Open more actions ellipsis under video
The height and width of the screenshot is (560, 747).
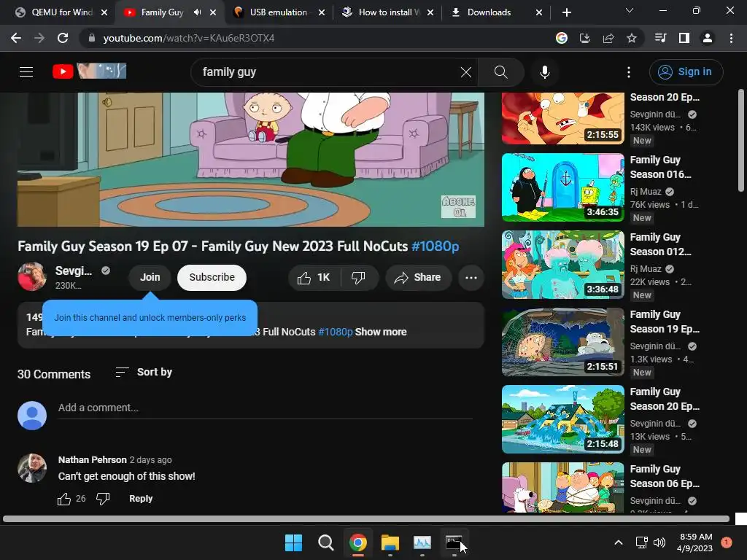pos(471,278)
